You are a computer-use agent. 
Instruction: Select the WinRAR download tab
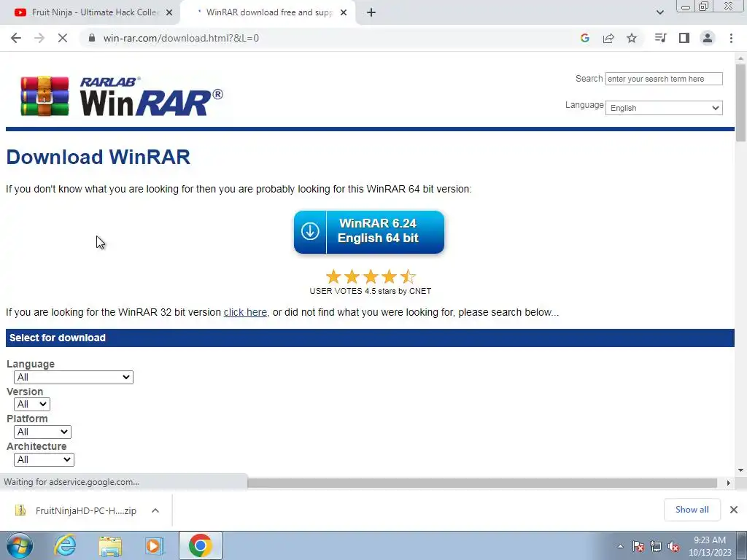pyautogui.click(x=267, y=12)
